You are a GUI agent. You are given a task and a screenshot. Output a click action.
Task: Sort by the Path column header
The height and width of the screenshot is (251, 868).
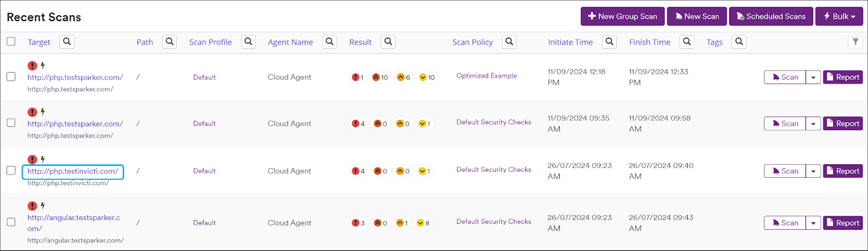click(x=144, y=42)
